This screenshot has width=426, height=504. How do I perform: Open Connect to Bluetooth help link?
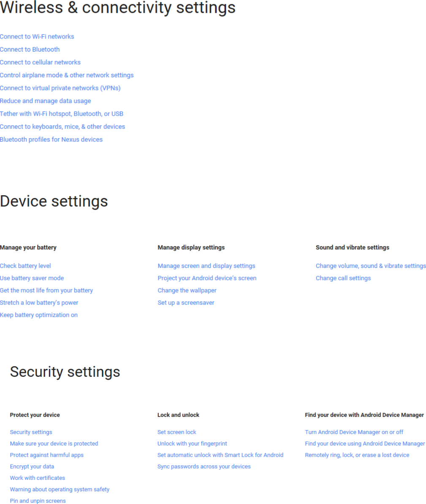[x=30, y=49]
